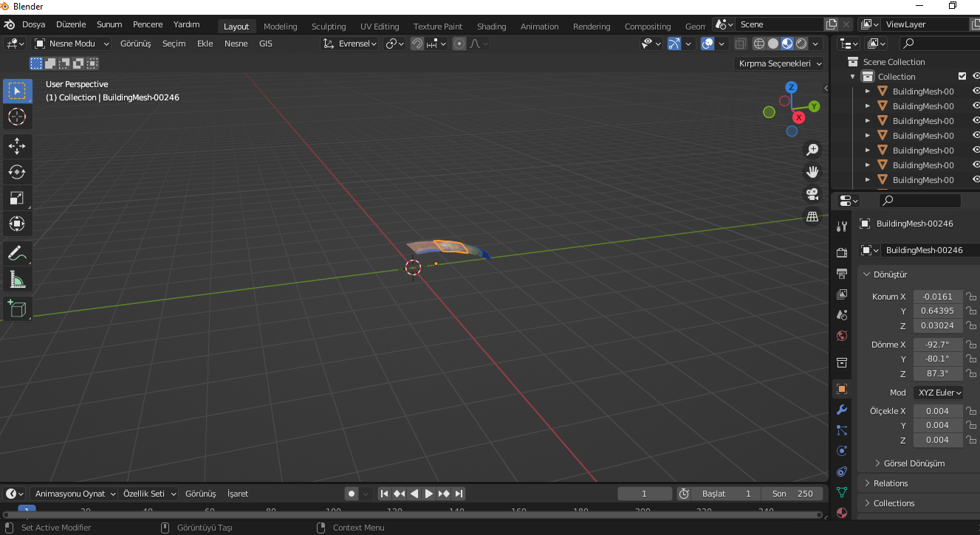Switch to the Shading workspace tab
This screenshot has height=535, width=980.
click(x=491, y=26)
